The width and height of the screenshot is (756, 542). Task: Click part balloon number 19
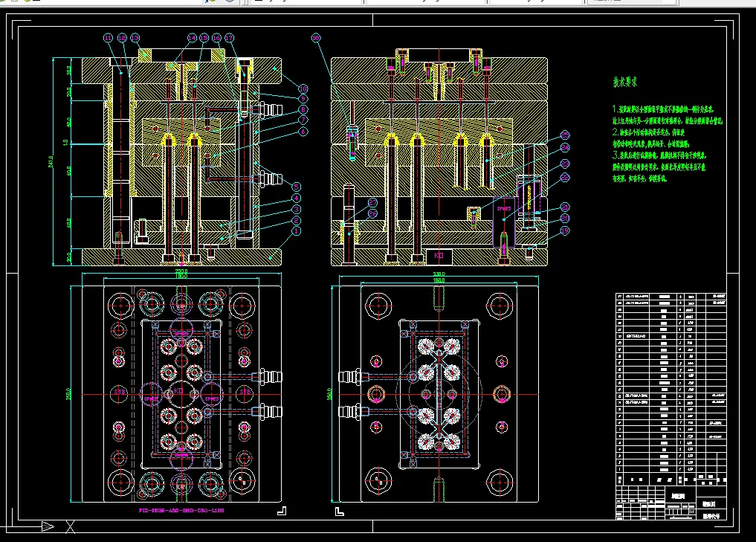[565, 231]
